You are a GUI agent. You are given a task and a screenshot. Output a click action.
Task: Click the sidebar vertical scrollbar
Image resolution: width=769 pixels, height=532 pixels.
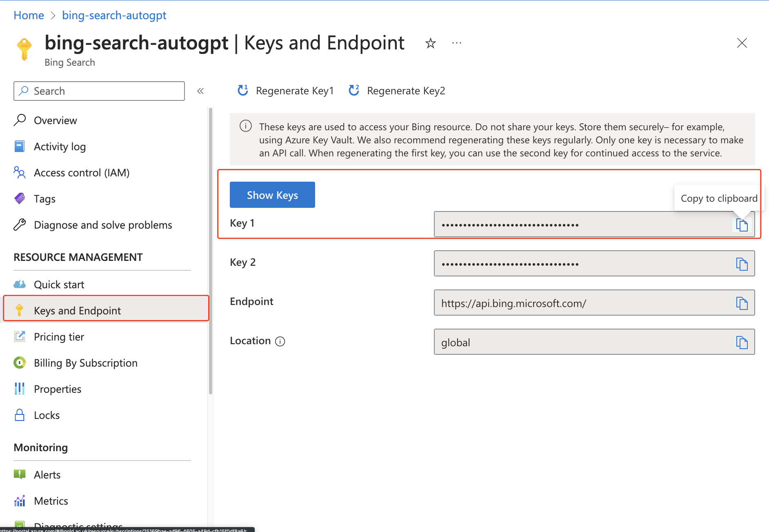tap(211, 251)
